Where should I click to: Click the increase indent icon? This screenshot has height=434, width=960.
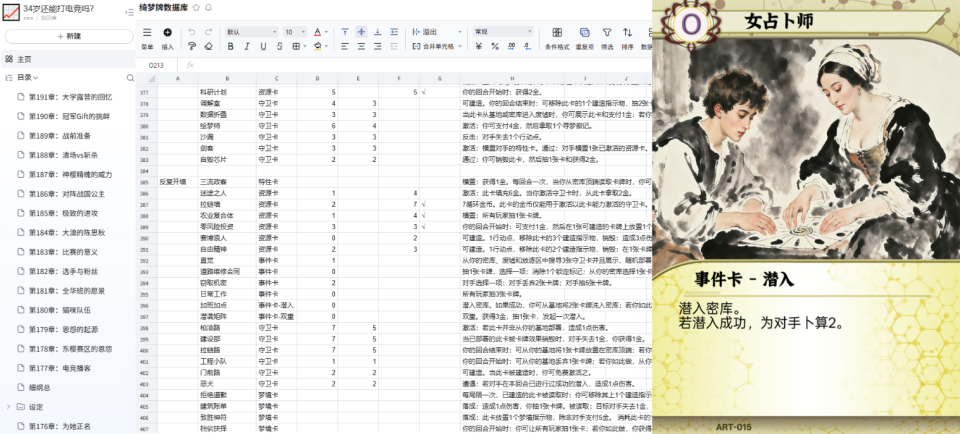tap(394, 32)
